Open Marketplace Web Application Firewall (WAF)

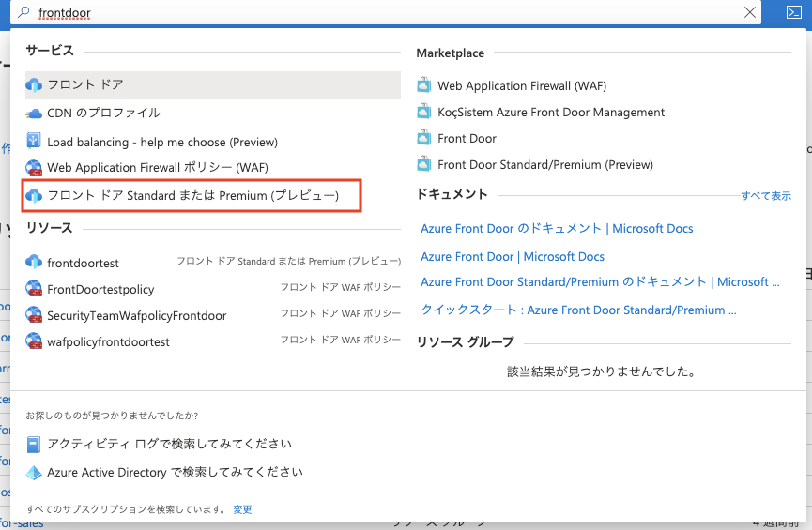click(x=522, y=86)
